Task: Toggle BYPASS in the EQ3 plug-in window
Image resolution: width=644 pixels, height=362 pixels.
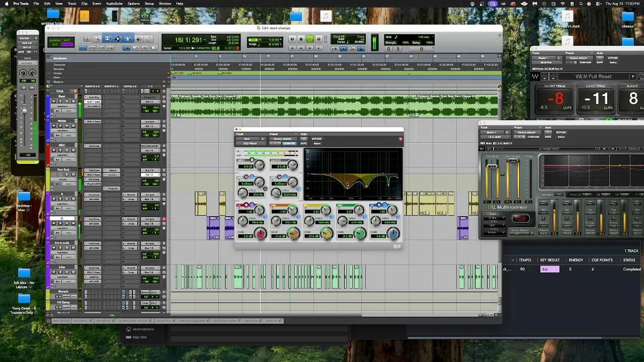Action: click(x=317, y=139)
